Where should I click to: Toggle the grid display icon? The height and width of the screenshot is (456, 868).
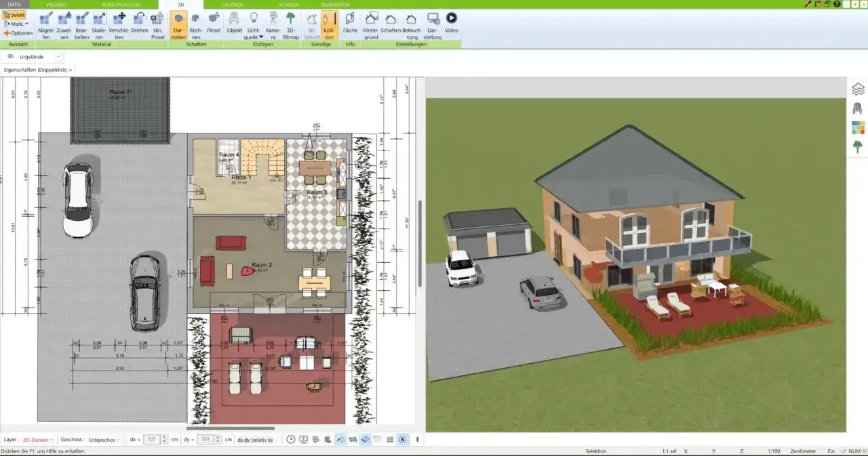click(x=390, y=440)
